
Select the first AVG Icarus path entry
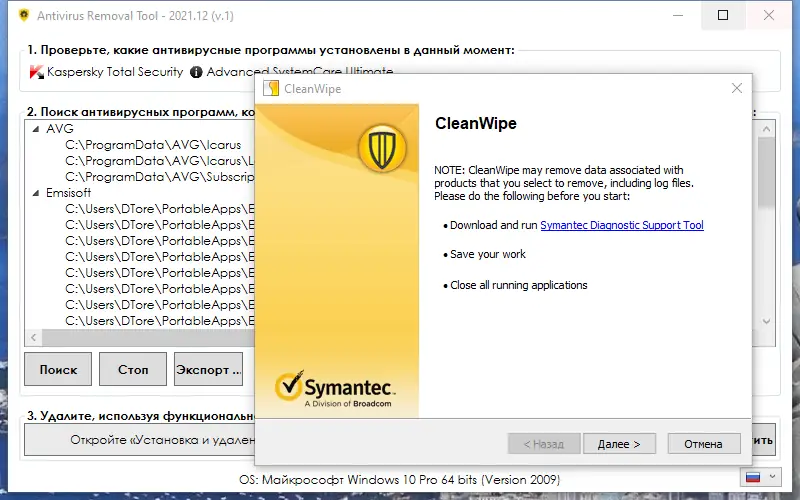pos(153,145)
